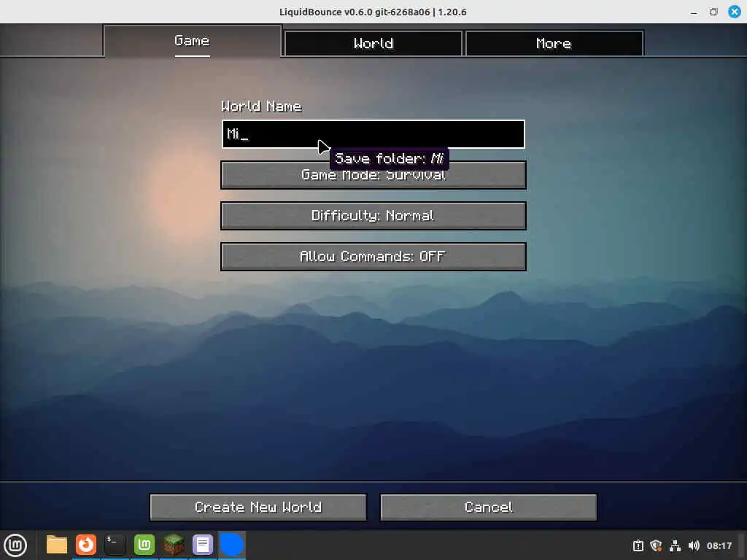747x560 pixels.
Task: Toggle Allow Commands: OFF
Action: (373, 257)
